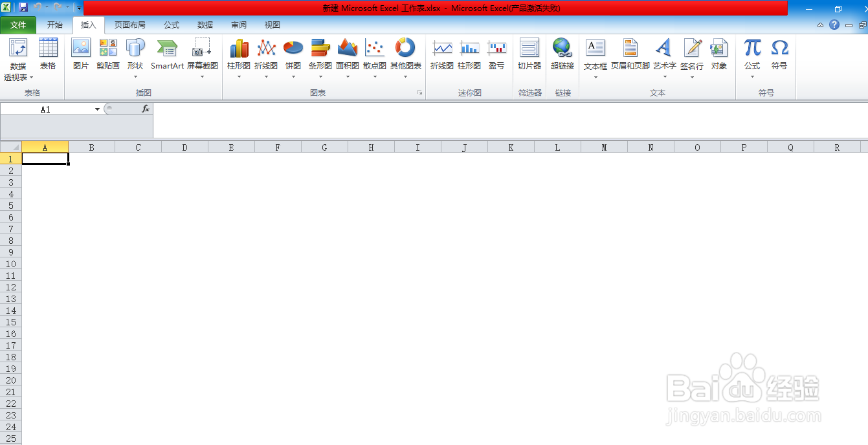Expand the PivotTable (数据透视表) dropdown arrow
868x445 pixels.
[31, 78]
